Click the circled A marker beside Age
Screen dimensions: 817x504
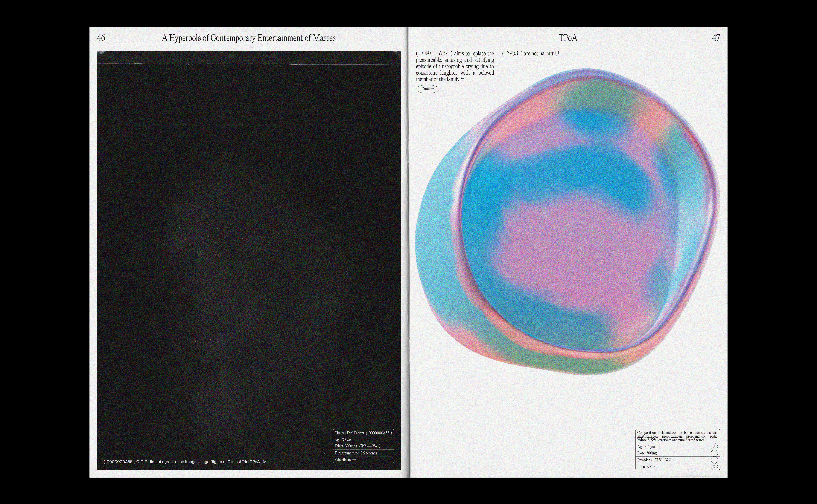coord(714,447)
